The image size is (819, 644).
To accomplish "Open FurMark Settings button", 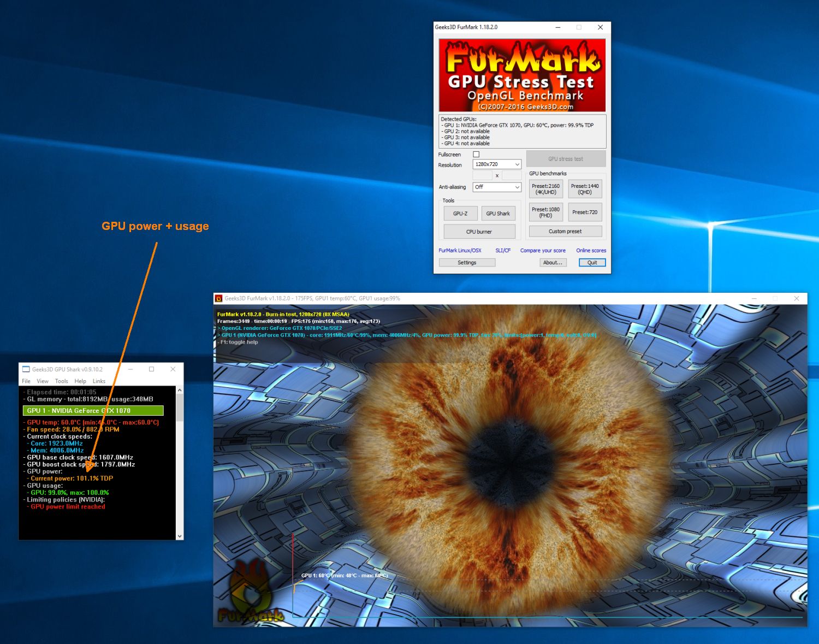I will (467, 263).
